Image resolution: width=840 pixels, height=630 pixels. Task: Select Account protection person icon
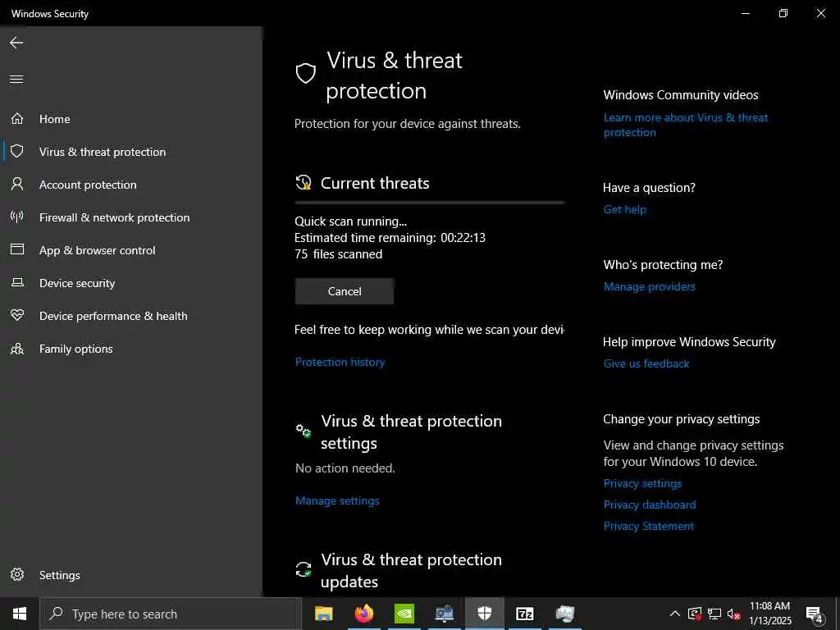(x=16, y=185)
